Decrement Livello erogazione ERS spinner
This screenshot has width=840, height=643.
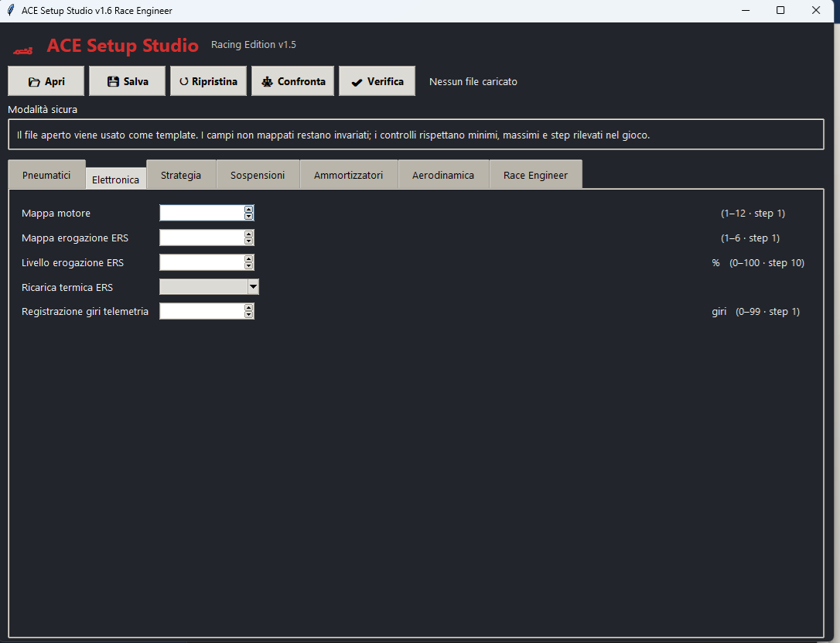click(248, 265)
